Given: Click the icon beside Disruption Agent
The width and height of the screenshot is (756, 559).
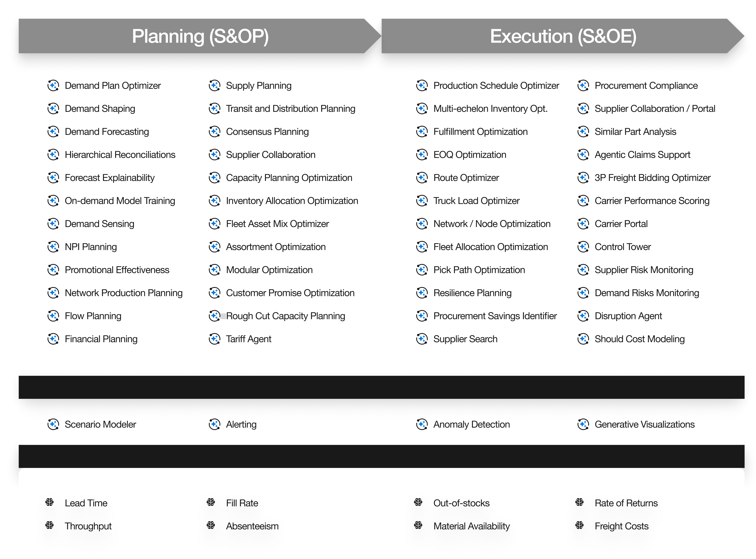Looking at the screenshot, I should [583, 316].
